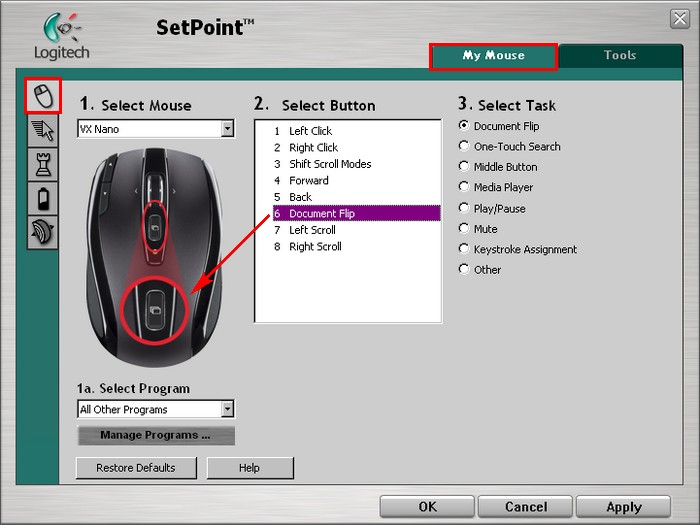Switch to the My Mouse tab
The width and height of the screenshot is (700, 525).
[x=493, y=56]
